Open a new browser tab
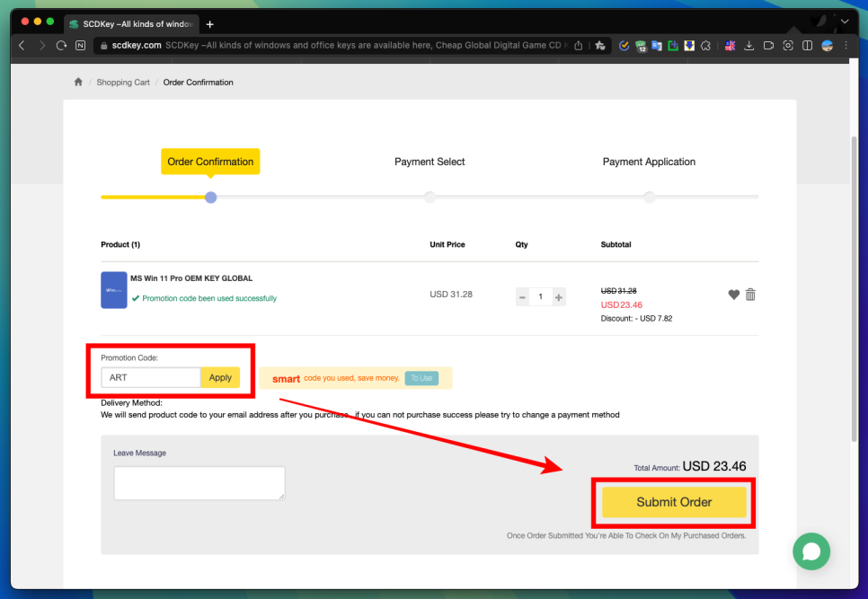This screenshot has height=599, width=868. click(x=209, y=24)
